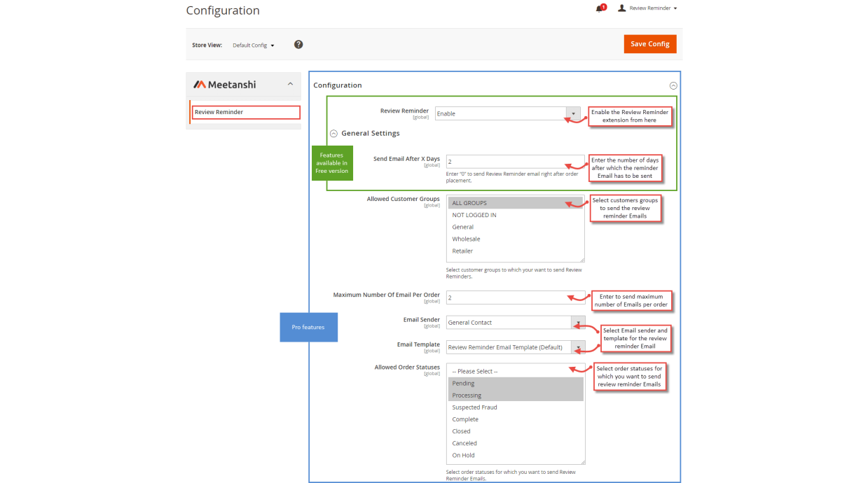Viewport: 868px width, 483px height.
Task: Select Suspected Fraud order status
Action: click(x=515, y=407)
